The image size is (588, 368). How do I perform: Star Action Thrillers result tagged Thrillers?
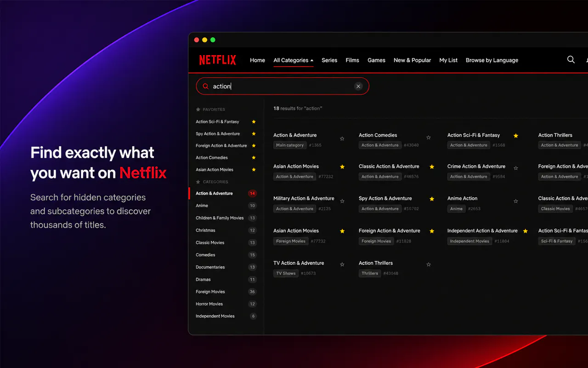point(428,264)
